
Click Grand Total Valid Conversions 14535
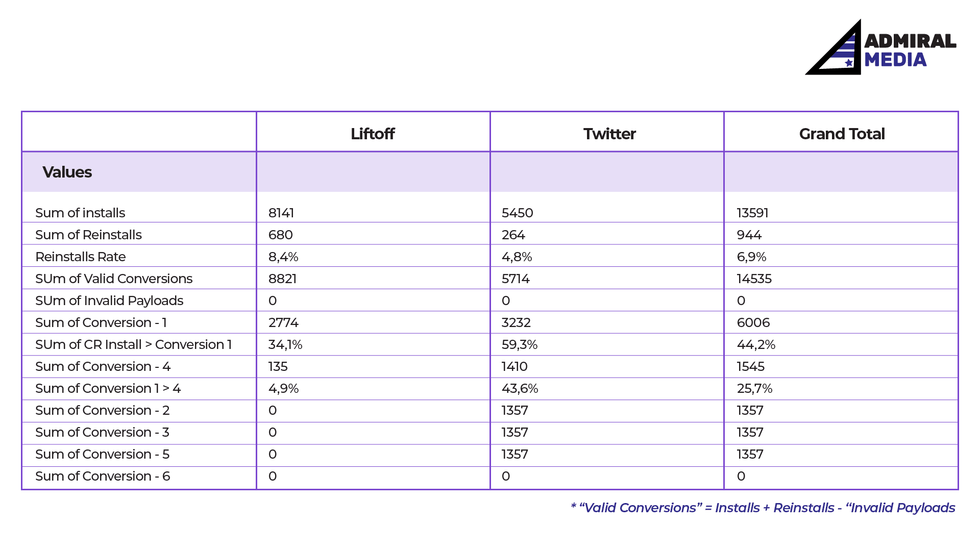(x=754, y=279)
